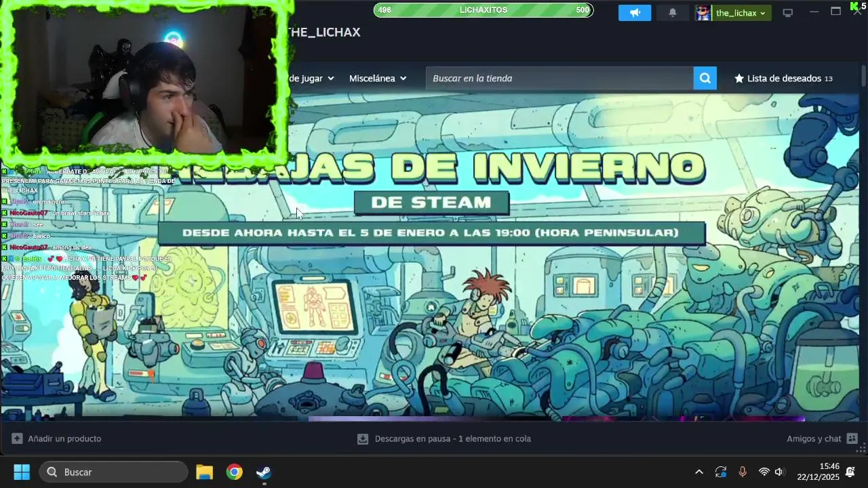Maximize the Steam window
The height and width of the screenshot is (488, 868).
(835, 12)
